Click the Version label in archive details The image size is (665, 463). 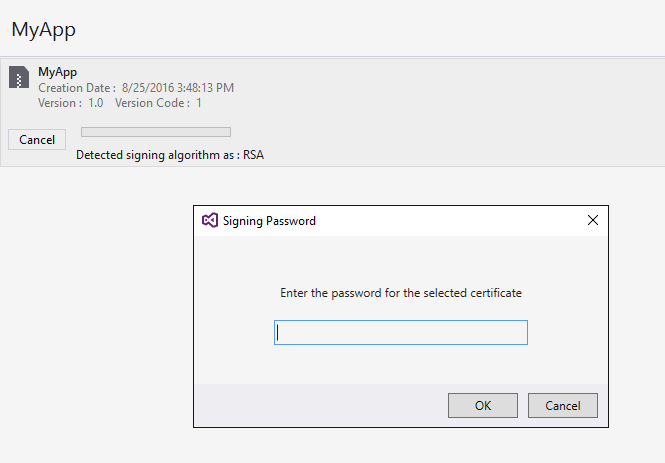click(x=59, y=103)
